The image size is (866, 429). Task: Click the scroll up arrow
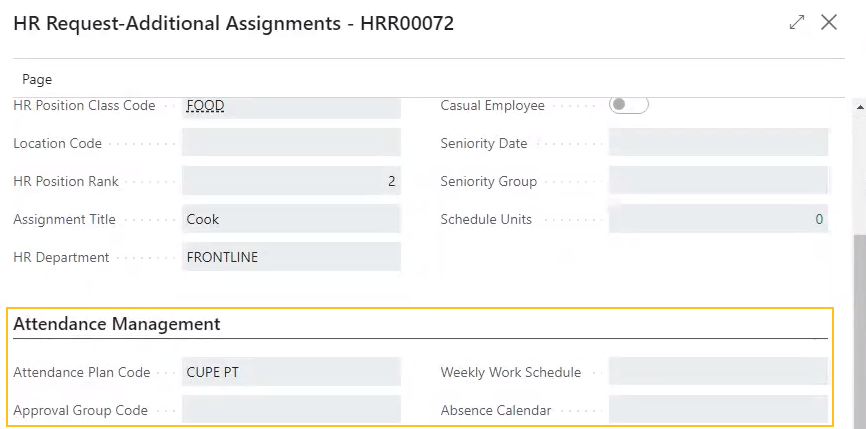click(x=858, y=105)
